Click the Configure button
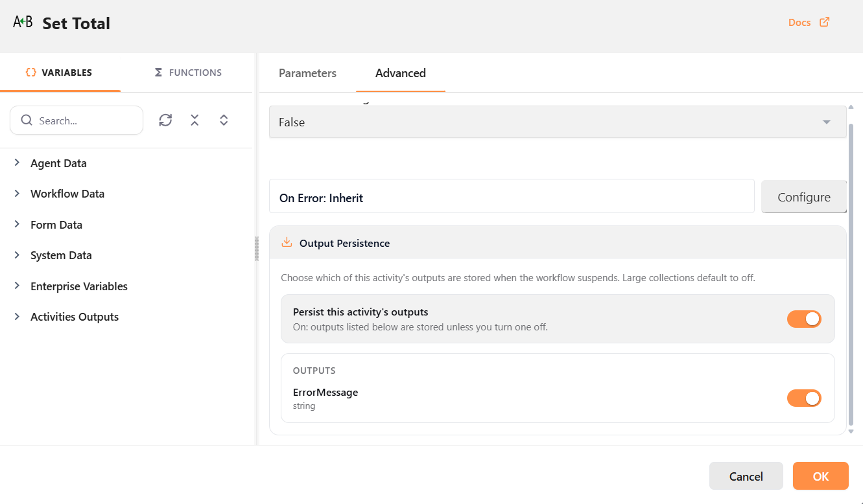The image size is (863, 504). coord(804,197)
